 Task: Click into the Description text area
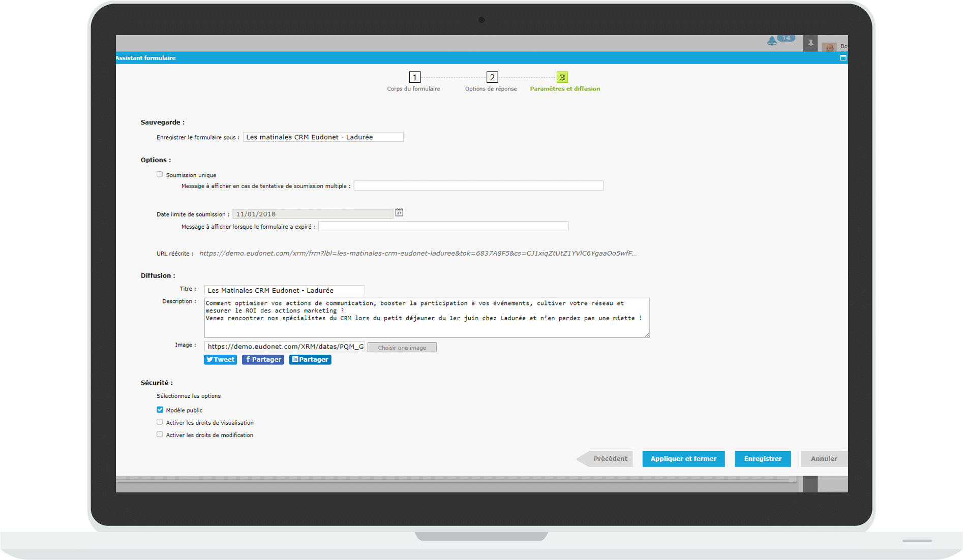click(427, 318)
